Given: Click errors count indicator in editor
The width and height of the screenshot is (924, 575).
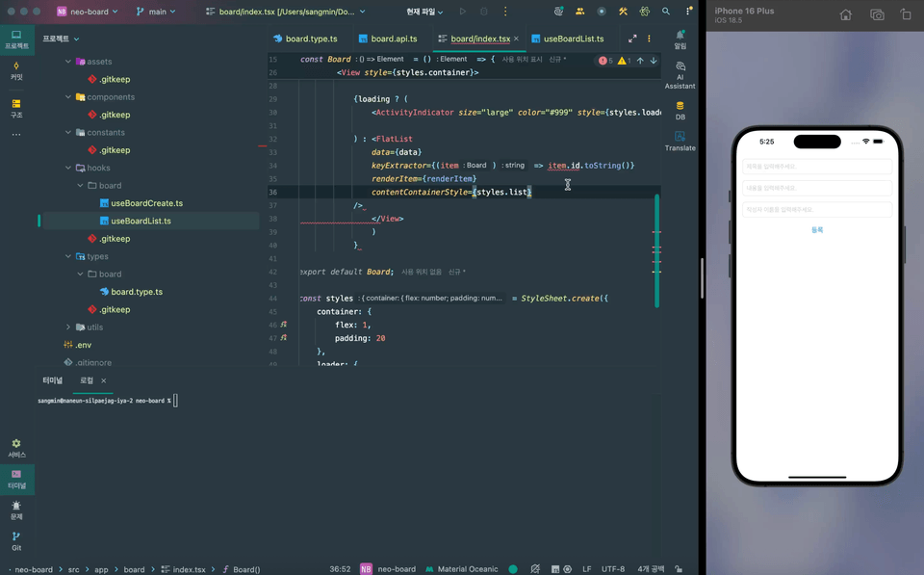Looking at the screenshot, I should [x=605, y=60].
